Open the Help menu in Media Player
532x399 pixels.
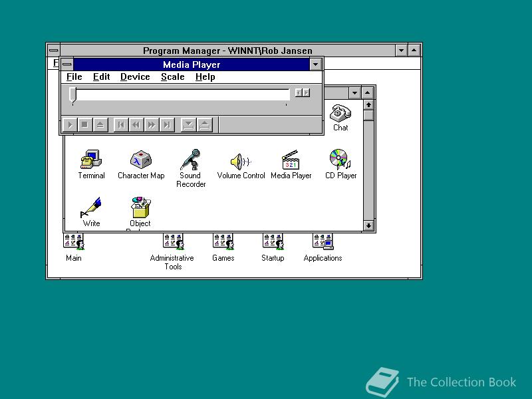tap(205, 77)
